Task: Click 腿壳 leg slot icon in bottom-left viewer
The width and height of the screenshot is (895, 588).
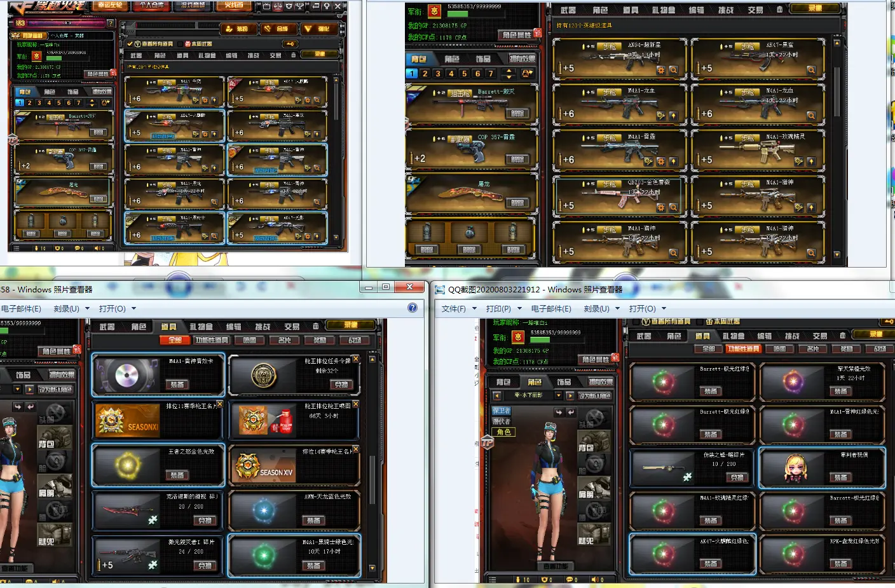Action: [54, 535]
